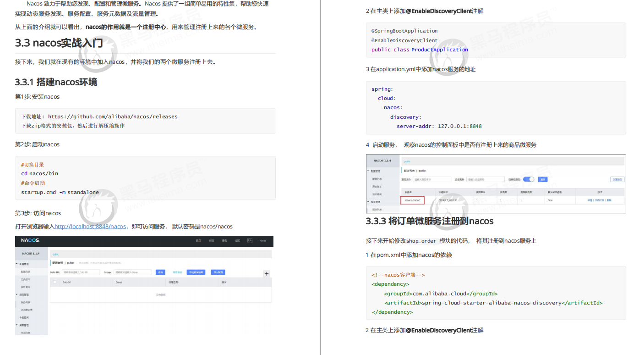Click the 3.3.3 将订单微服务注册到nacos heading
Screen dimensions: 644x355
(430, 221)
